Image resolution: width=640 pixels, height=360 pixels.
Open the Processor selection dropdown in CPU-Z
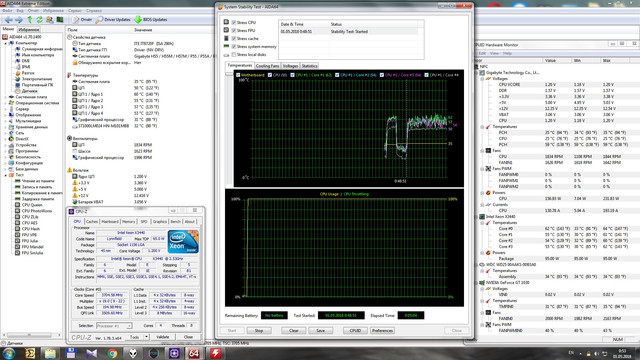(114, 326)
